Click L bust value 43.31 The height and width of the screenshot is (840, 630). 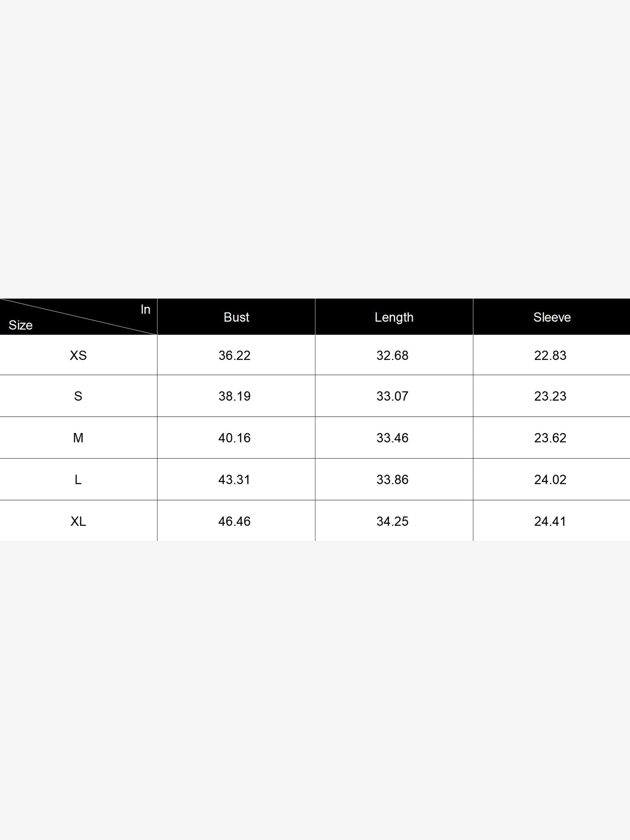point(234,479)
